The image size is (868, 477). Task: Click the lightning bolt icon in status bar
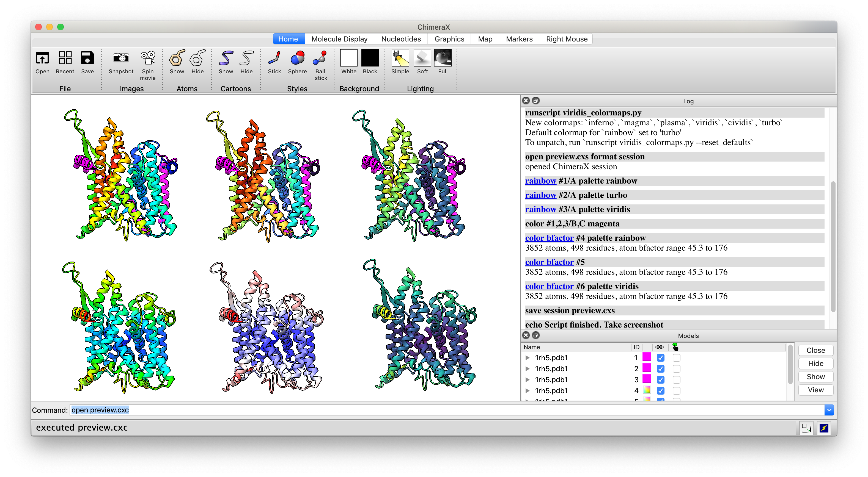click(824, 428)
